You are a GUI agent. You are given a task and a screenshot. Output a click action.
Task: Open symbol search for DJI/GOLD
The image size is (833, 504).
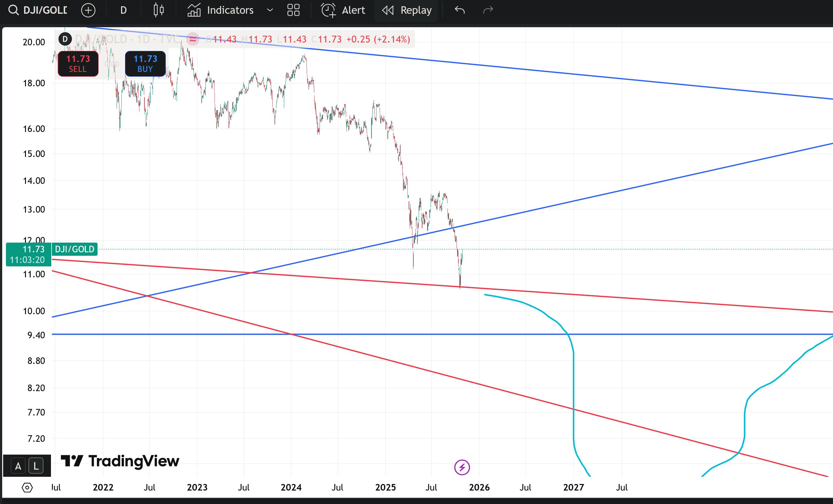point(38,10)
